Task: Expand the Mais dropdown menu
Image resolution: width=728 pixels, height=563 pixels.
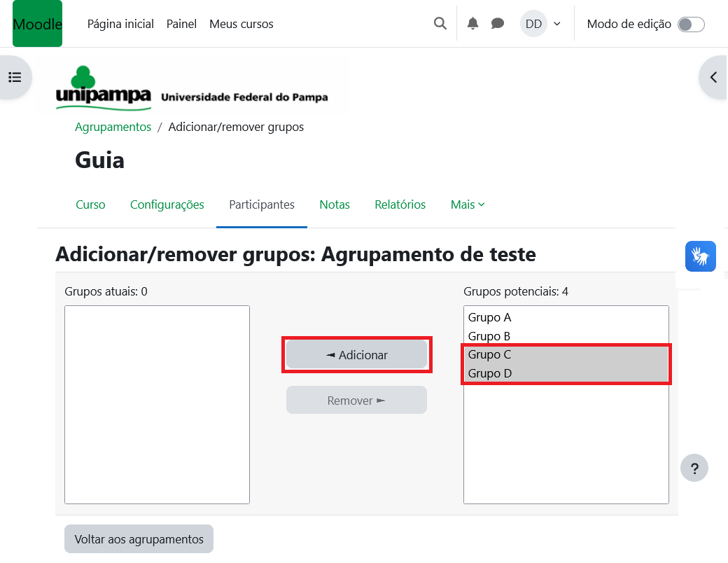Action: tap(468, 204)
